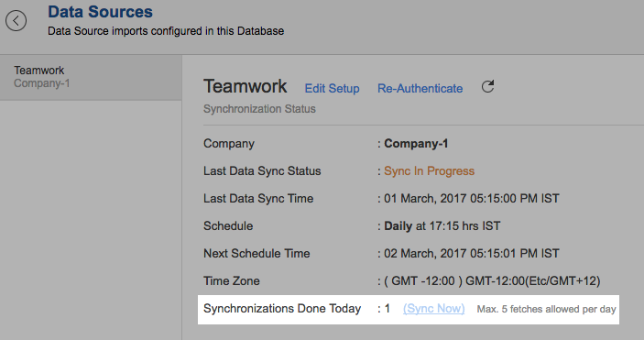Click the Data Source imports description text
Viewport: 644px width, 340px height.
click(x=166, y=31)
